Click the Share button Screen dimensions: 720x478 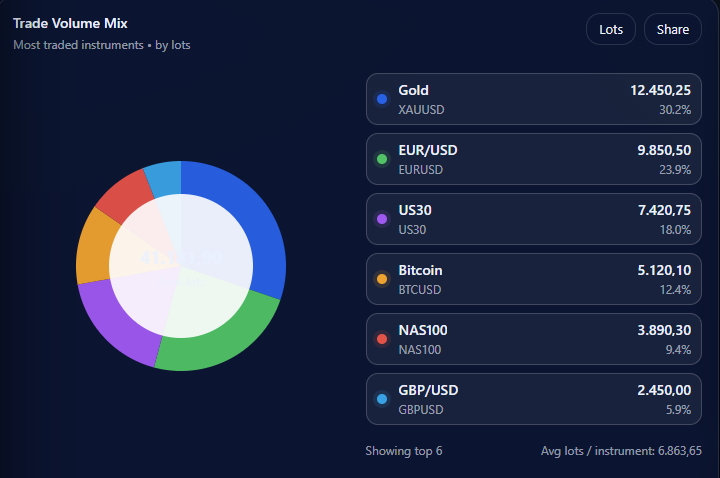click(673, 29)
